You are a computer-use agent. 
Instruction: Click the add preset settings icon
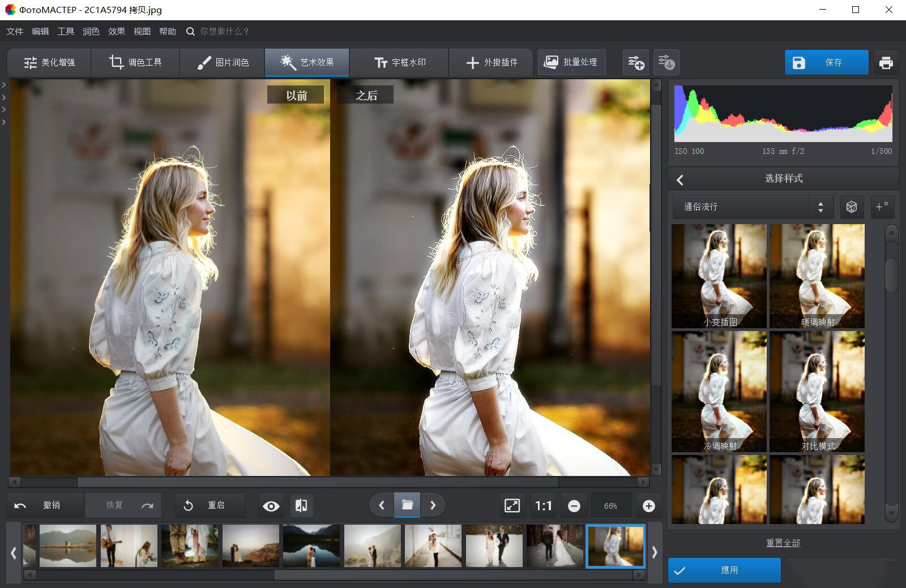click(635, 62)
